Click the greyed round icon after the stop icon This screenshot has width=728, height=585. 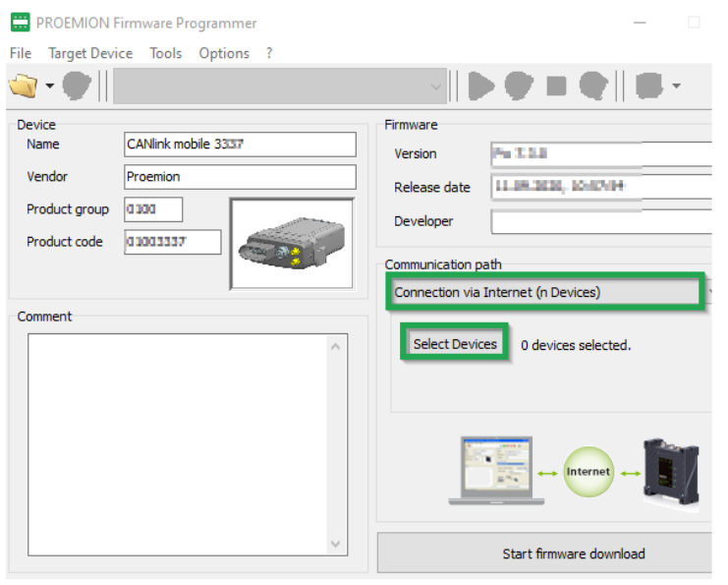(593, 86)
